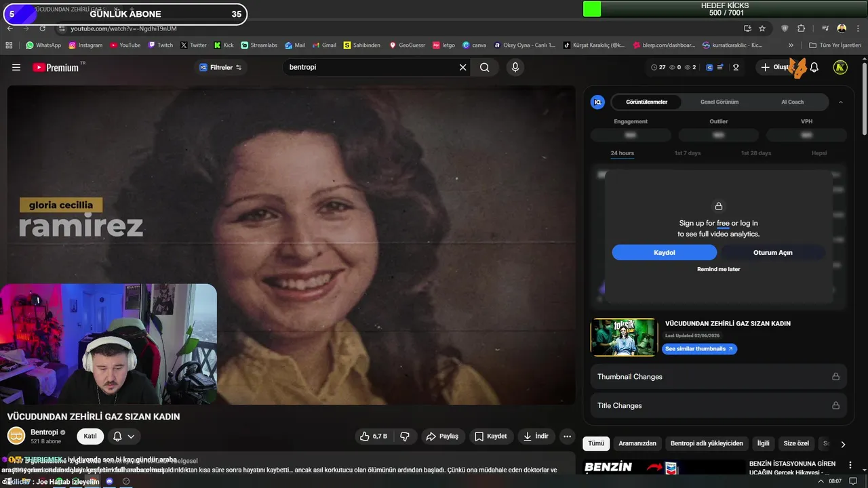Screen dimensions: 868x488
Task: Start voice search with microphone
Action: (515, 67)
